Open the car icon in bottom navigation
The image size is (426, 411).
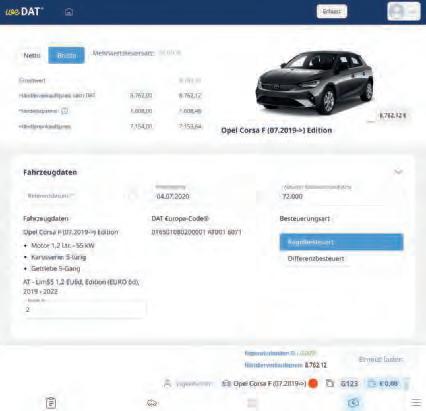click(152, 403)
